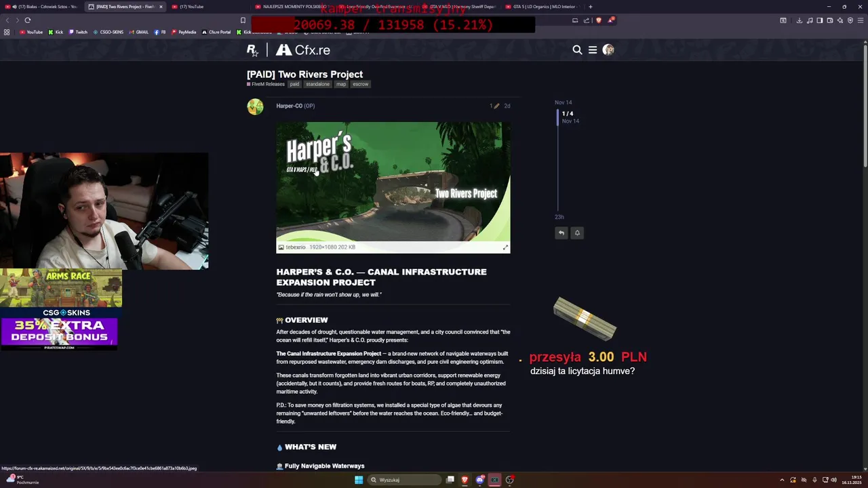The image size is (868, 488).
Task: Click the timeline scroller handle
Action: click(558, 117)
